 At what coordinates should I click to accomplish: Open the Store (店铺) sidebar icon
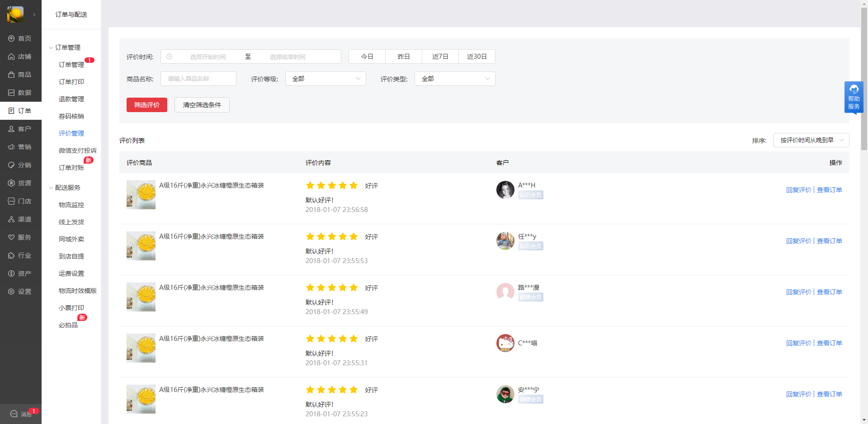pos(11,57)
